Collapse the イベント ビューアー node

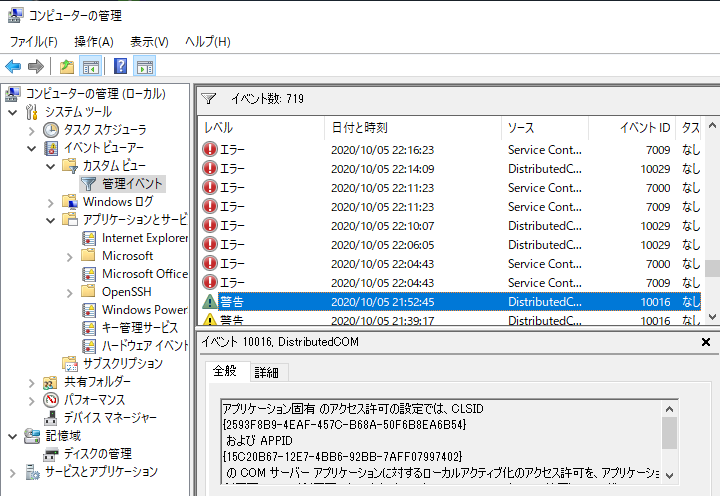(x=31, y=148)
